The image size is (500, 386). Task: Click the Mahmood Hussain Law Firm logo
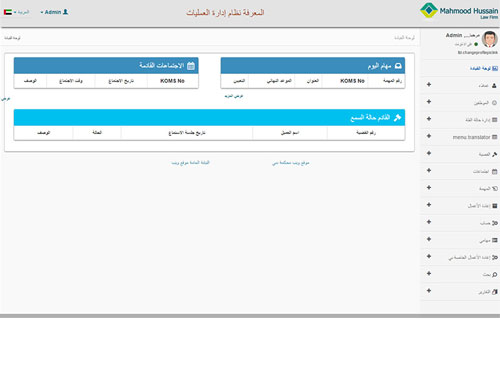click(459, 11)
